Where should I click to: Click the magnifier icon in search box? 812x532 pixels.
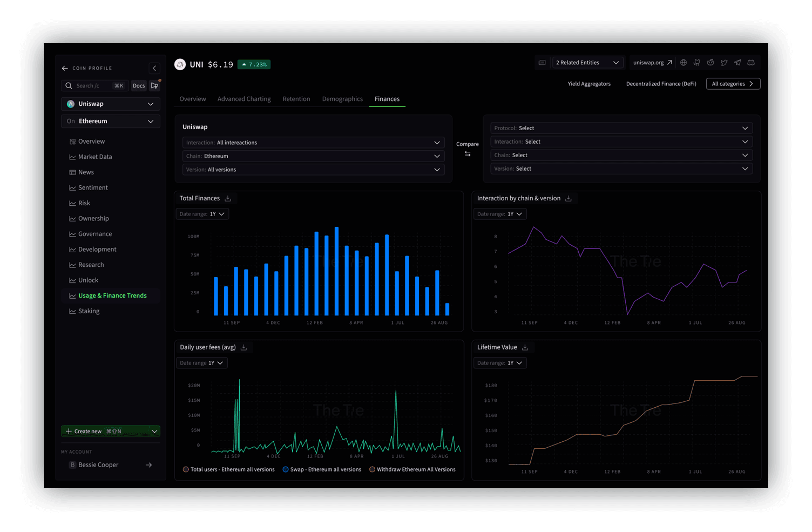[x=69, y=86]
